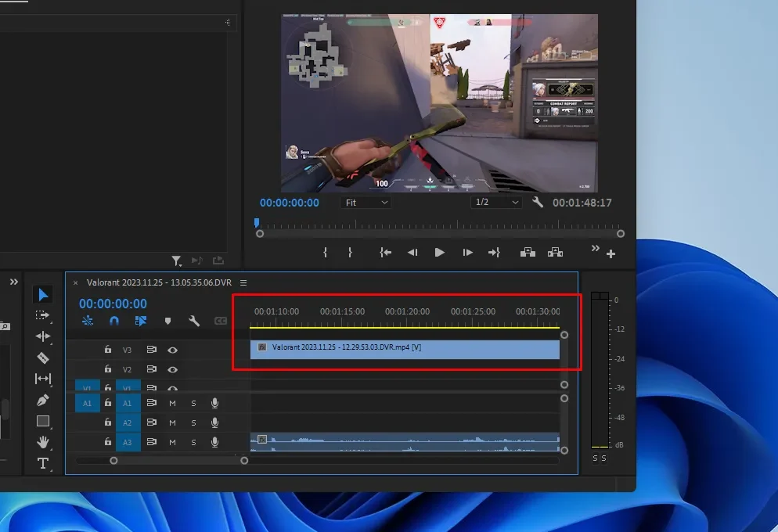Play the Program Monitor video

point(439,253)
